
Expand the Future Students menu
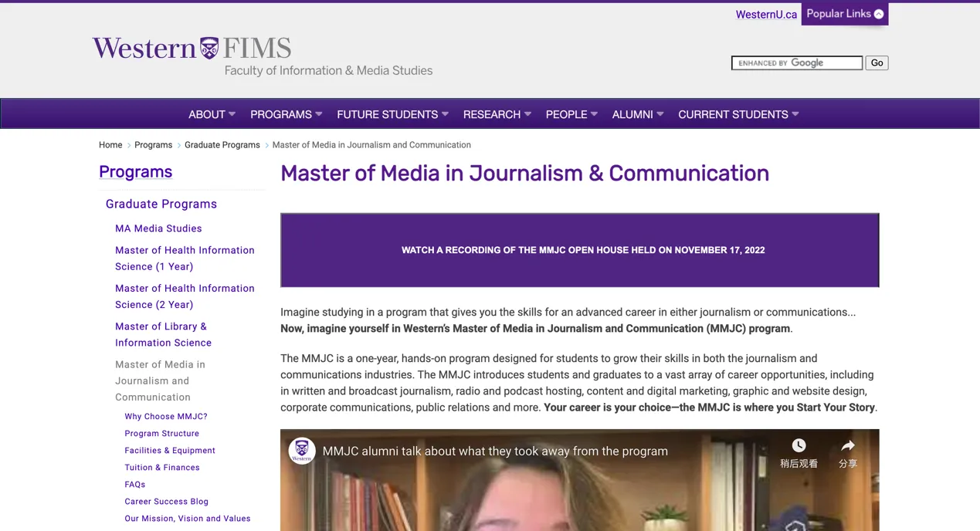tap(392, 114)
